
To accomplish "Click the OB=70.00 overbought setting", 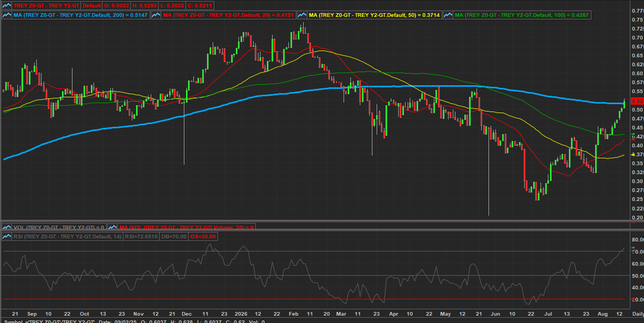I will click(x=173, y=237).
